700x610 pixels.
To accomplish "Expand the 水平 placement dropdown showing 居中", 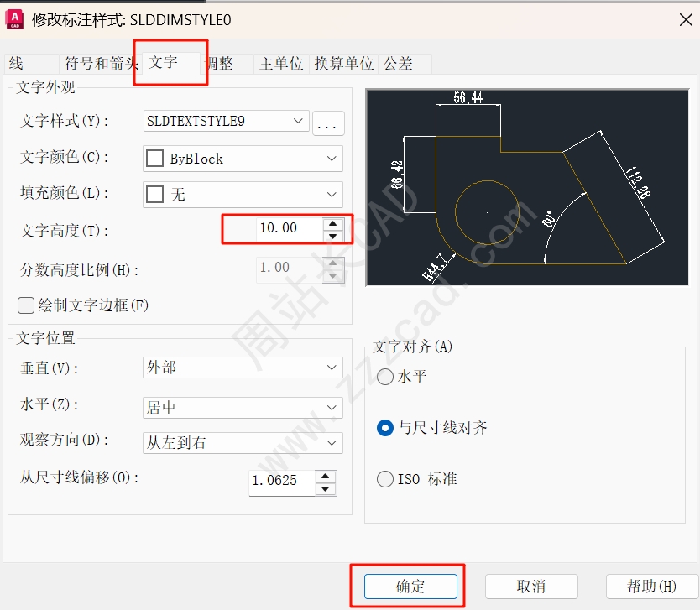I will pos(243,408).
